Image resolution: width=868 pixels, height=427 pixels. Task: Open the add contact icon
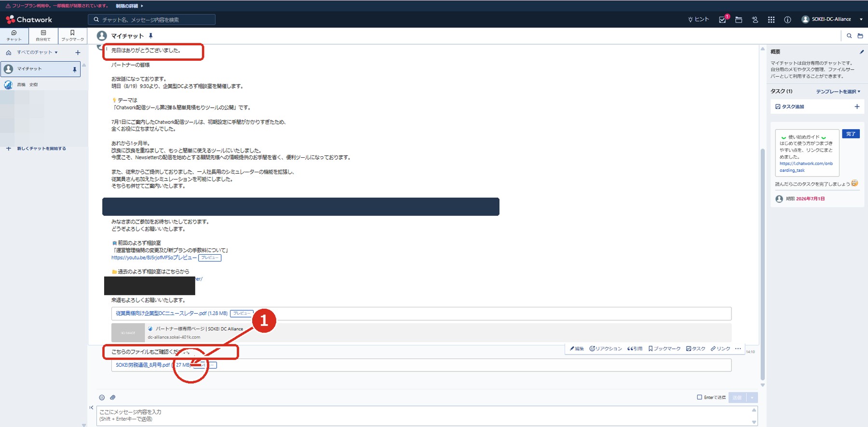click(x=755, y=20)
